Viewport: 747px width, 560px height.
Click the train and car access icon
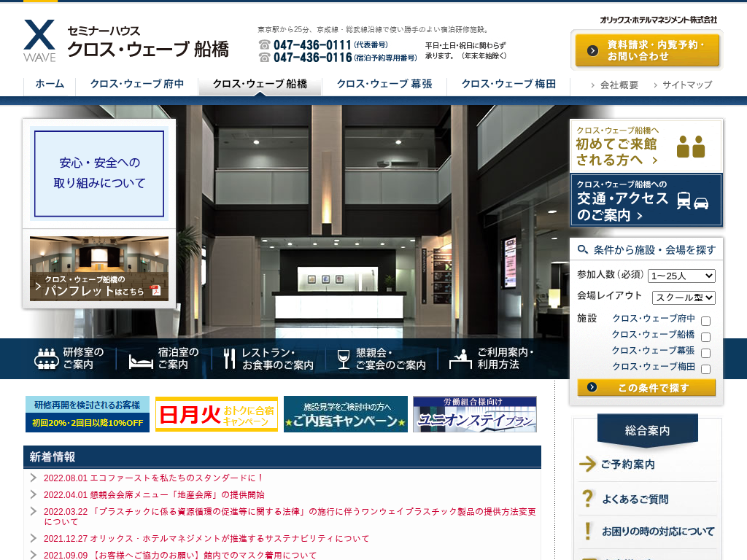coord(693,201)
